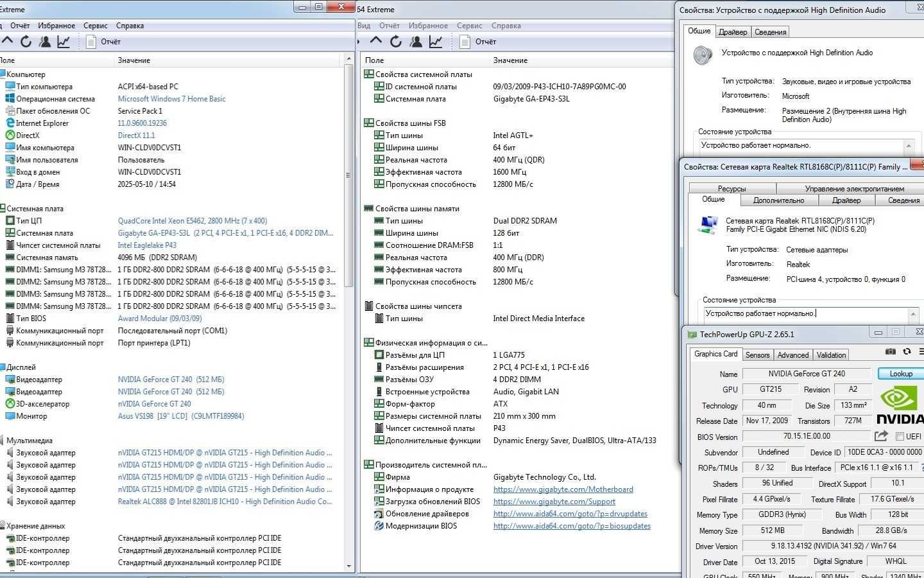Open the Справка menu in the summary AIDA64 window
This screenshot has height=578, width=924.
[130, 26]
